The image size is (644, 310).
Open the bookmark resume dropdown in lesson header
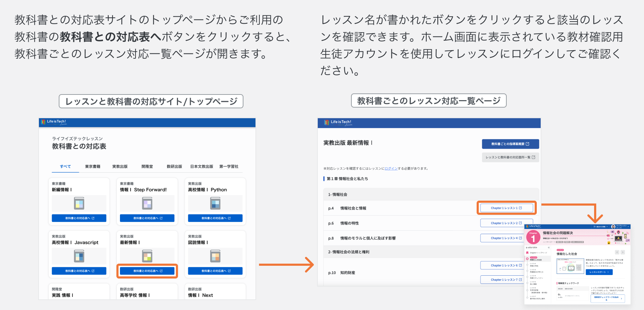pos(600,226)
